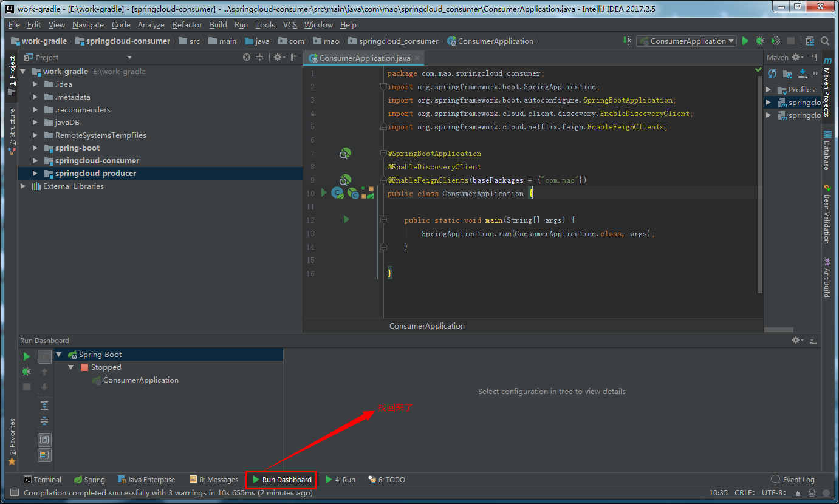Reimport all Maven projects with refresh icon
839x504 pixels.
pyautogui.click(x=772, y=73)
